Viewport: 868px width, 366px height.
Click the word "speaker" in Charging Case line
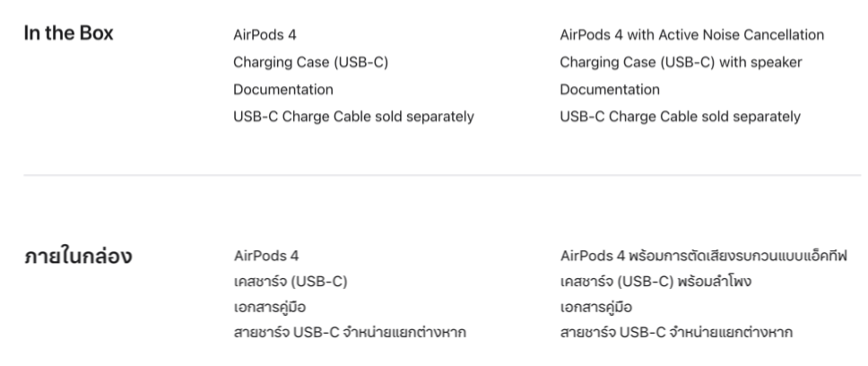pos(778,63)
